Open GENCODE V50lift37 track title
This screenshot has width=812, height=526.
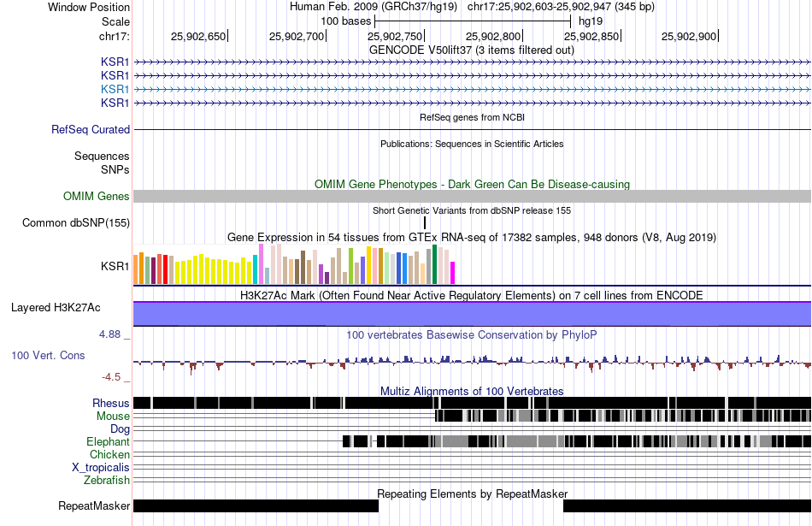(472, 50)
